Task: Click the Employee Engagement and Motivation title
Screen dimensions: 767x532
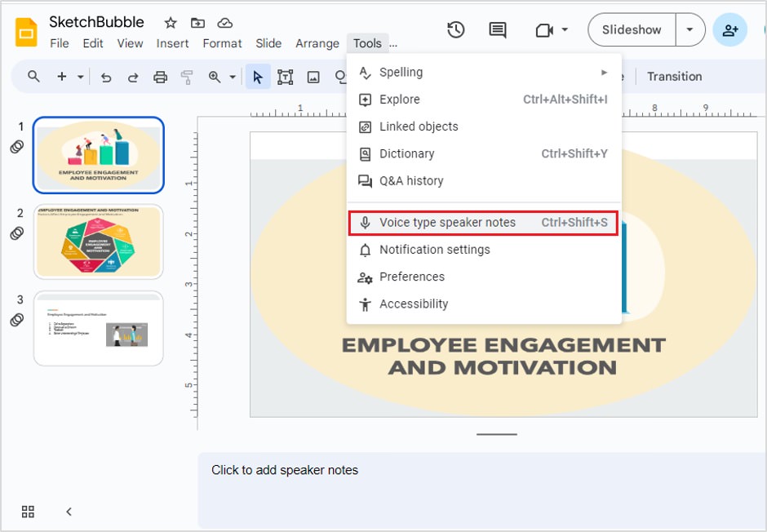Action: [x=503, y=357]
